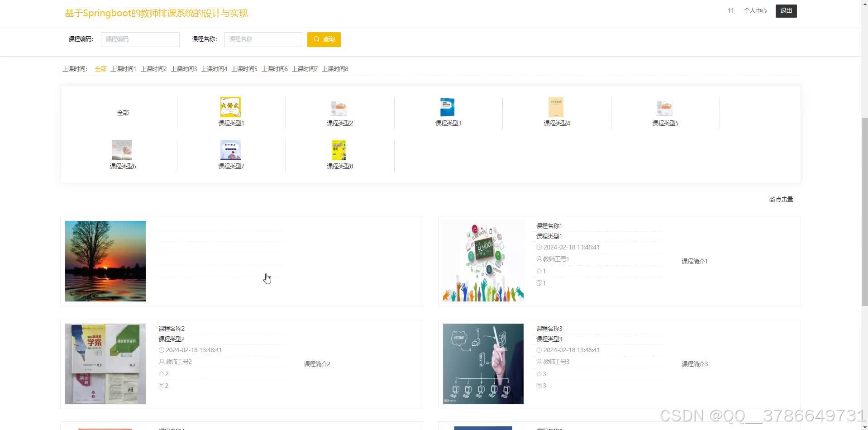Click the yellow 查询 search button

(324, 39)
